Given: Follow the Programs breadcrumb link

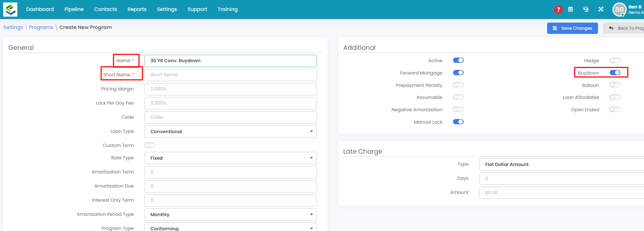Looking at the screenshot, I should (x=41, y=27).
